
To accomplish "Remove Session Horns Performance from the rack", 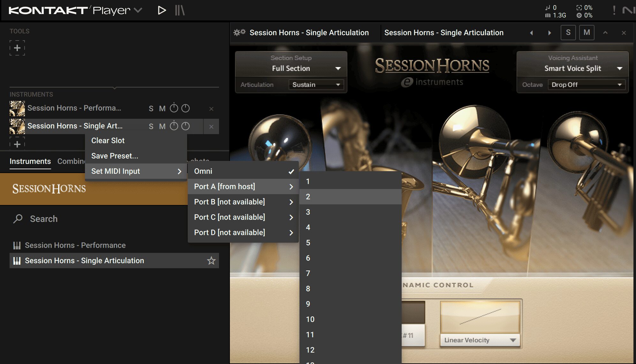I will [x=211, y=109].
